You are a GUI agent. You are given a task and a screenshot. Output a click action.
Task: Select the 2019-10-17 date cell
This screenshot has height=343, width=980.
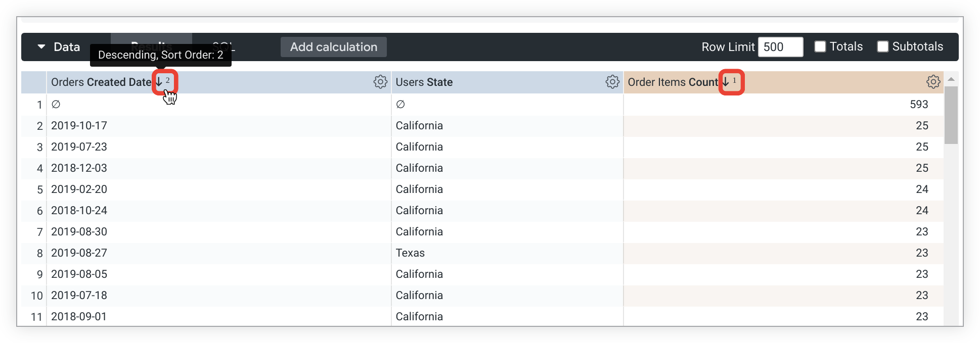79,126
